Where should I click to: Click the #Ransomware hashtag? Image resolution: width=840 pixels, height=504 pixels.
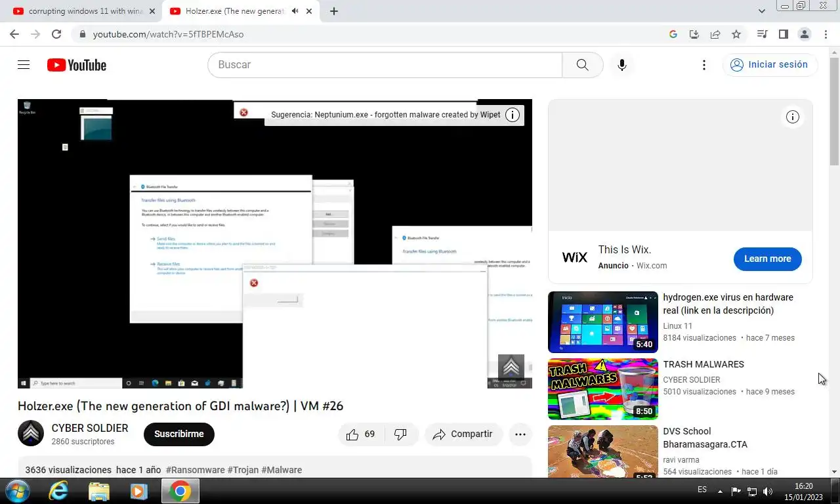(195, 470)
